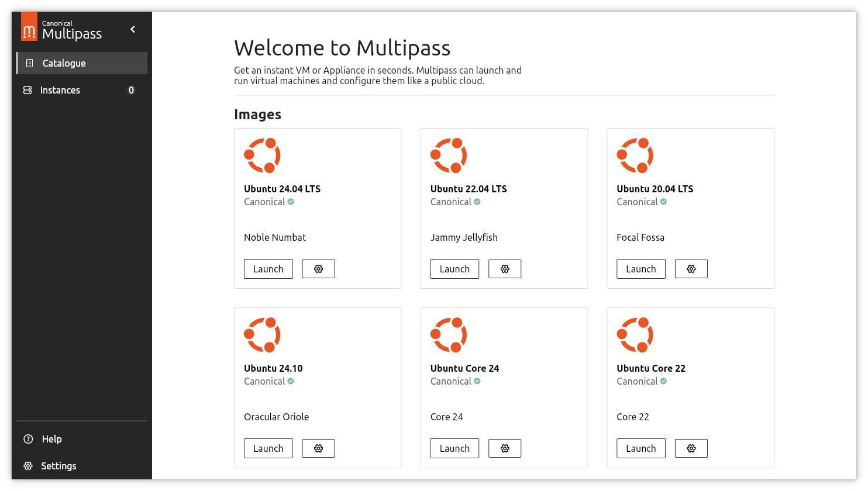
Task: Launch the Ubuntu 24.04 LTS image
Action: tap(268, 269)
